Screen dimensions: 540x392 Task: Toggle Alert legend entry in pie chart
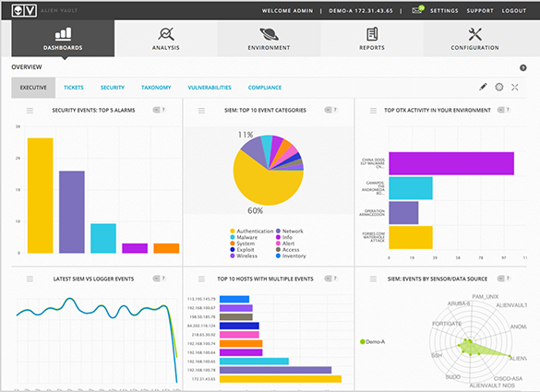285,244
